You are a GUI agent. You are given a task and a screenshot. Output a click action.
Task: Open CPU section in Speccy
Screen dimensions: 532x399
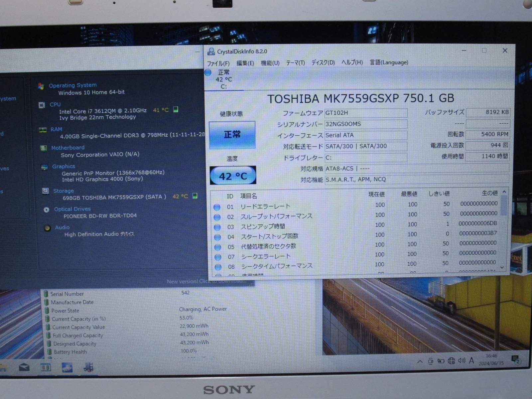point(55,104)
